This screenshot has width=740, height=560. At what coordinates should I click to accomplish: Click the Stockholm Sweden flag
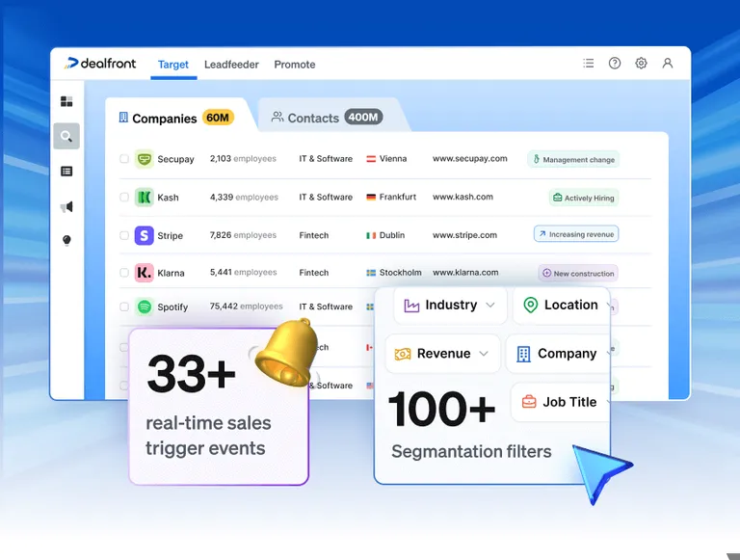371,273
